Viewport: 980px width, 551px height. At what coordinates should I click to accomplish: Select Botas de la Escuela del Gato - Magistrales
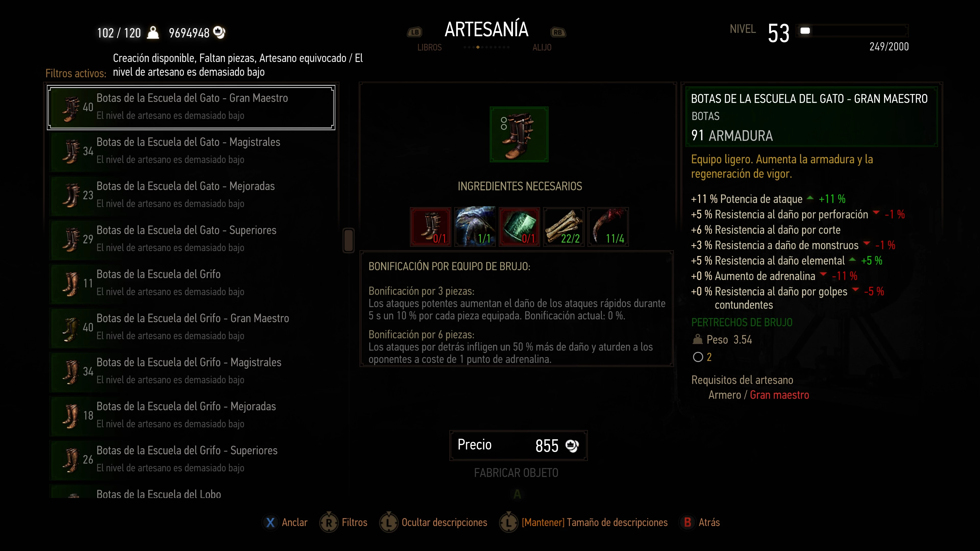point(191,151)
